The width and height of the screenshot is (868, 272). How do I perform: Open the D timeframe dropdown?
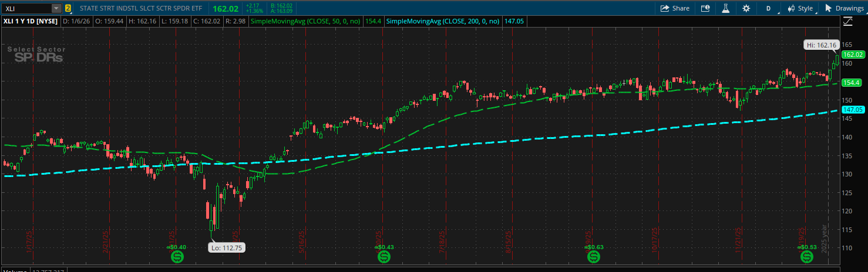[x=768, y=8]
